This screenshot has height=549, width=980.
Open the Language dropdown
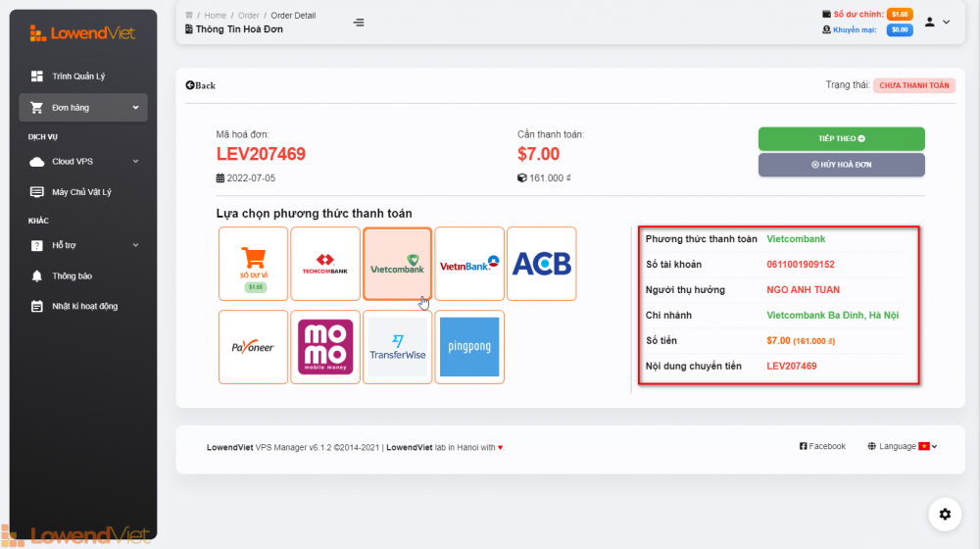coord(902,446)
